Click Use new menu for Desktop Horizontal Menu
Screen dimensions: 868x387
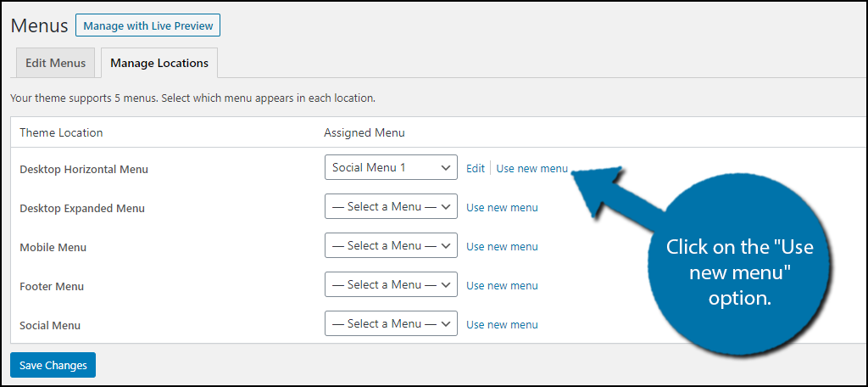coord(532,169)
